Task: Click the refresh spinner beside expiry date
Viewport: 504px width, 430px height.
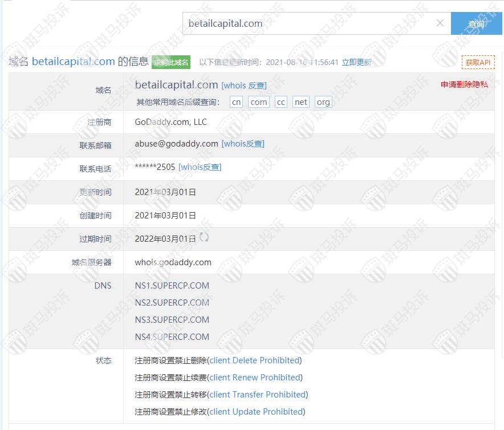Action: (x=204, y=238)
